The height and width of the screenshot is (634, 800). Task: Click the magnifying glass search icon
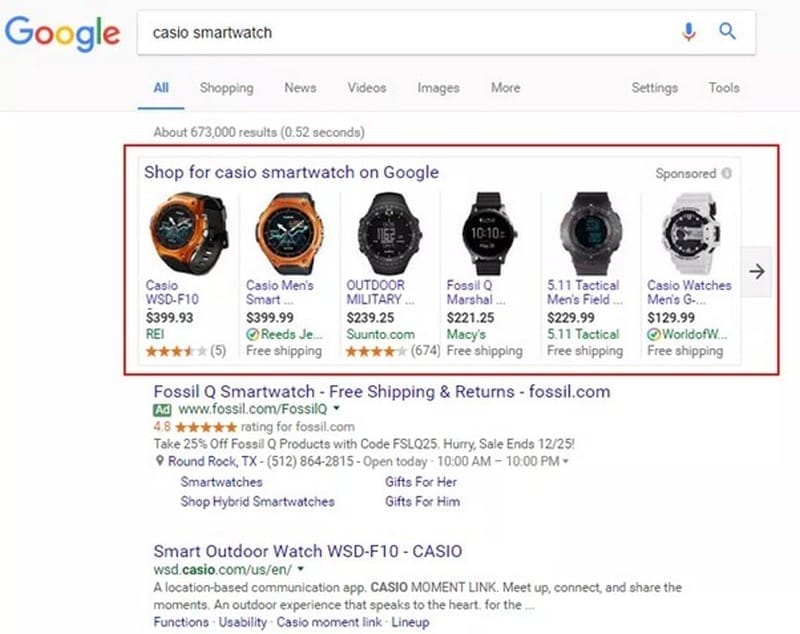[727, 32]
